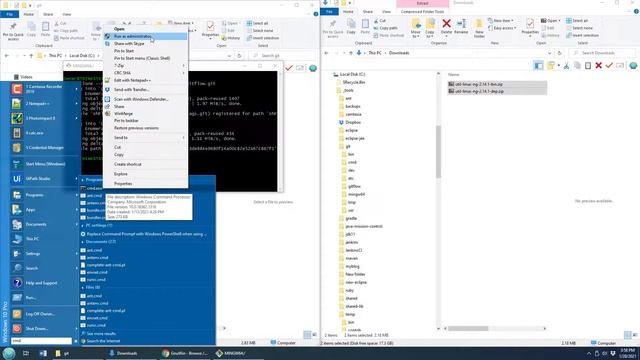Viewport: 640px width, 360px height.
Task: Click Move to in the Downloads ribbon
Action: [x=416, y=28]
